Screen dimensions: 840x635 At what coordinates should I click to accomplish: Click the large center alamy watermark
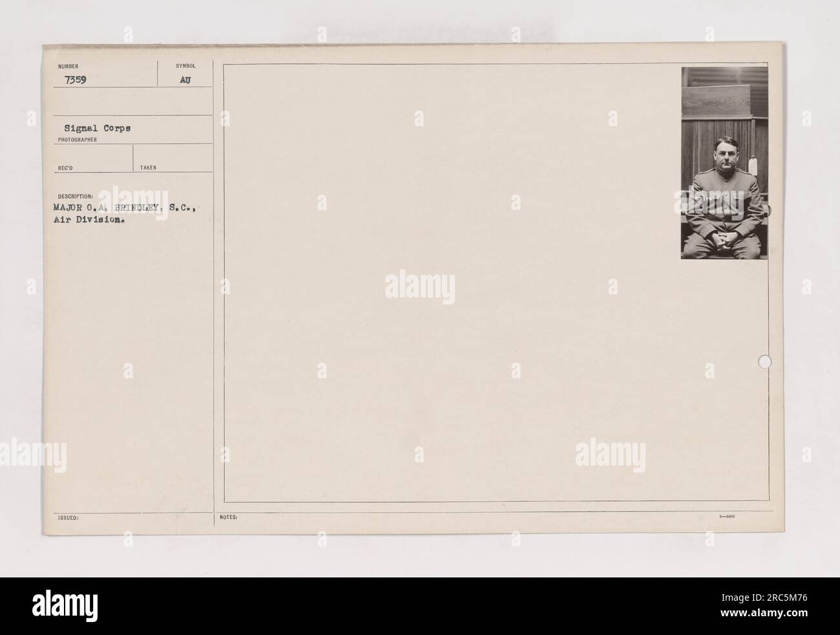point(420,288)
